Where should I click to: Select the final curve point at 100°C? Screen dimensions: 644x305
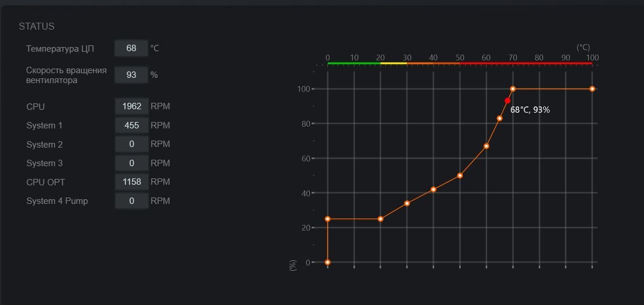coord(592,89)
